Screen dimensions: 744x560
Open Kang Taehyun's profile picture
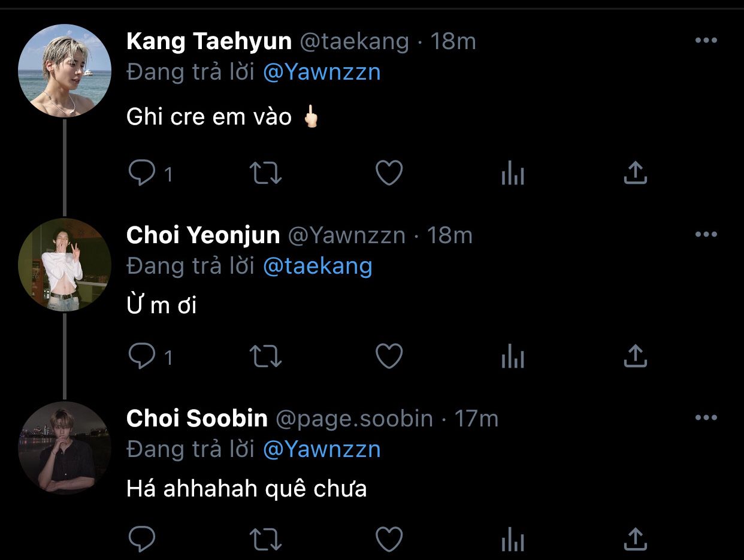(65, 71)
